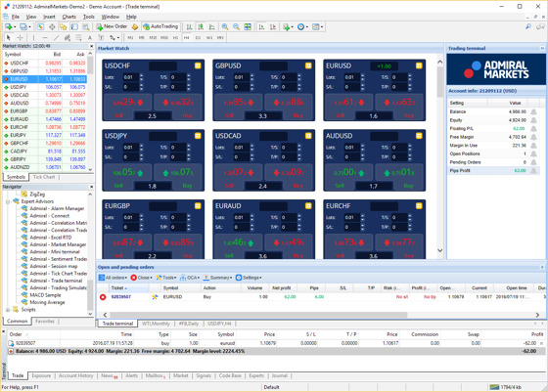Click the USDJPY Buy price button

tap(178, 173)
